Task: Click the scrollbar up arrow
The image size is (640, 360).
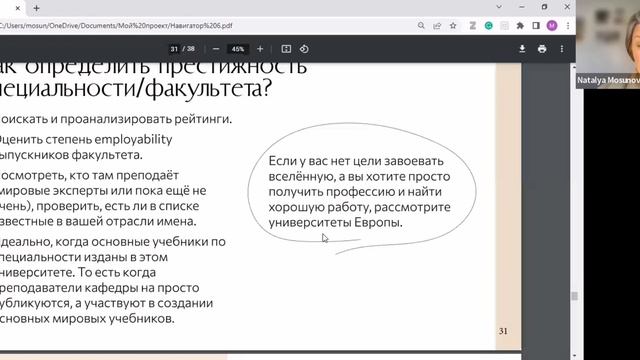Action: 575,67
